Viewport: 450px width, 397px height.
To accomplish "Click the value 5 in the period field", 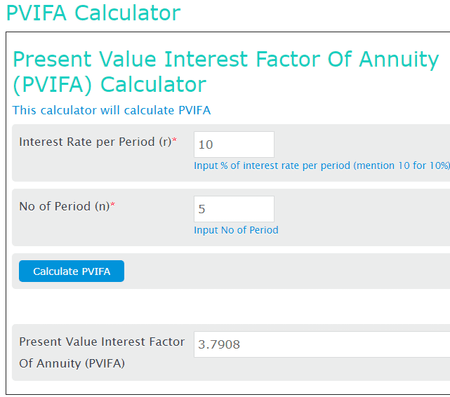I will 202,209.
